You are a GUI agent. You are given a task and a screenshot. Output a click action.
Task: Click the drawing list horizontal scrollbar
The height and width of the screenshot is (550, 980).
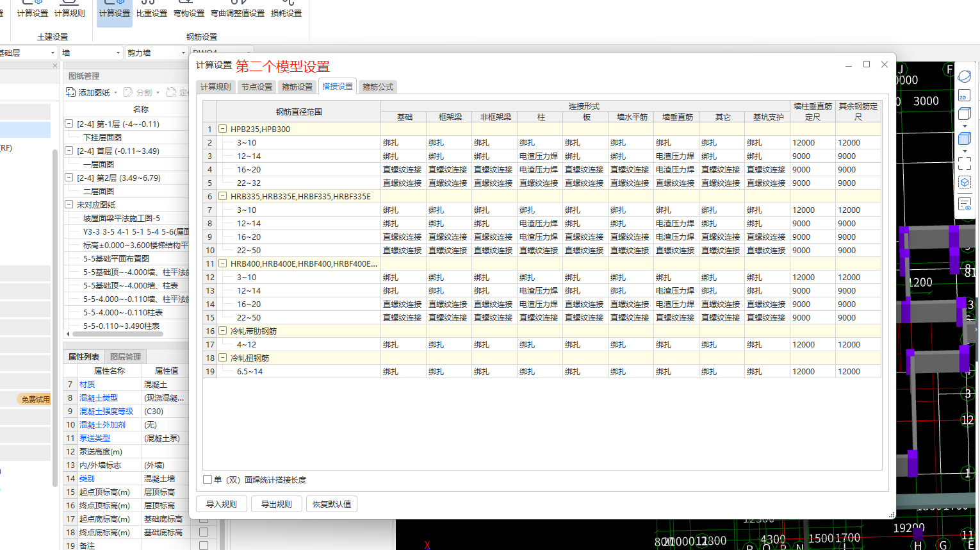[x=118, y=334]
